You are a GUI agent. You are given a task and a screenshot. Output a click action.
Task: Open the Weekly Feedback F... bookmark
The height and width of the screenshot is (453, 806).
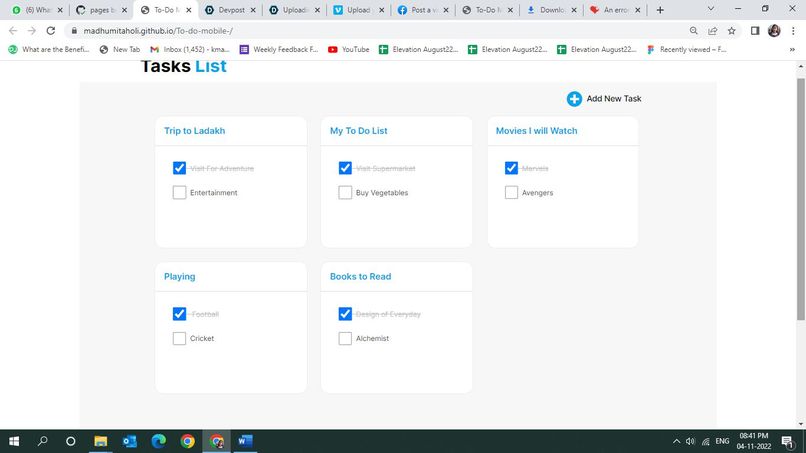point(279,49)
